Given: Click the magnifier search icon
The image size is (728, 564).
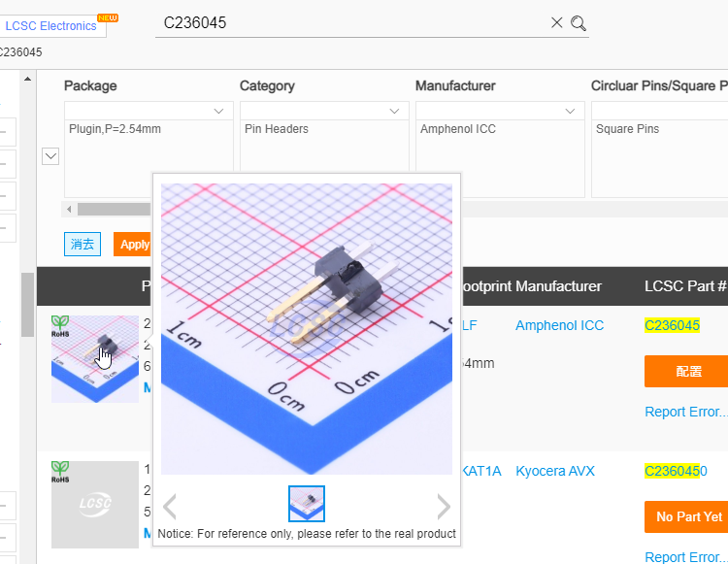Looking at the screenshot, I should point(579,23).
